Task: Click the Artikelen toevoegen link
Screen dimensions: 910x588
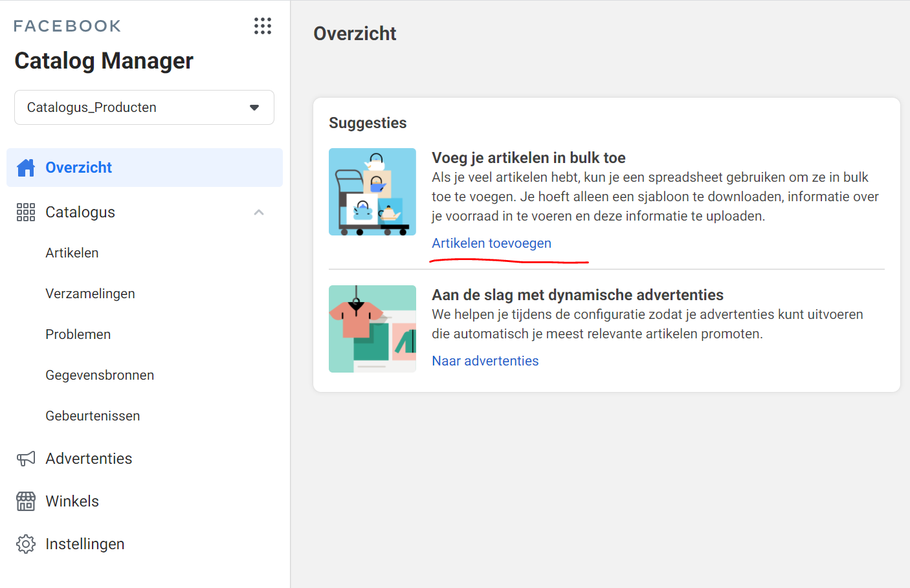Action: (491, 243)
